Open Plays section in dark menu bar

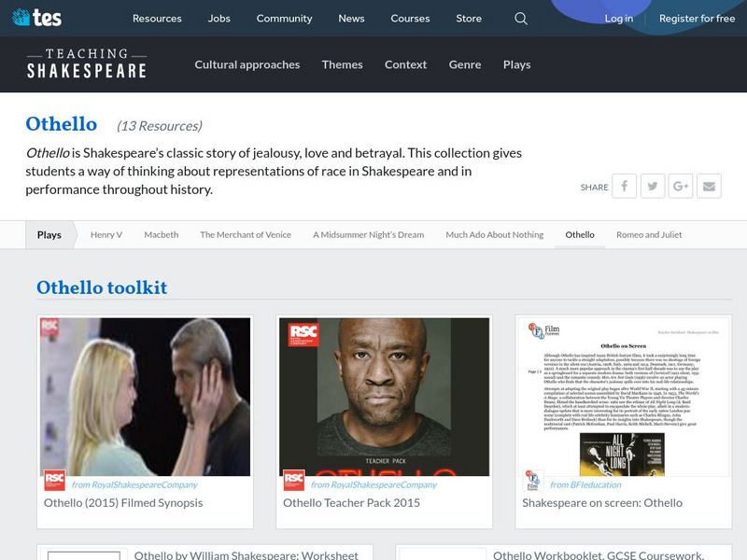pyautogui.click(x=517, y=64)
